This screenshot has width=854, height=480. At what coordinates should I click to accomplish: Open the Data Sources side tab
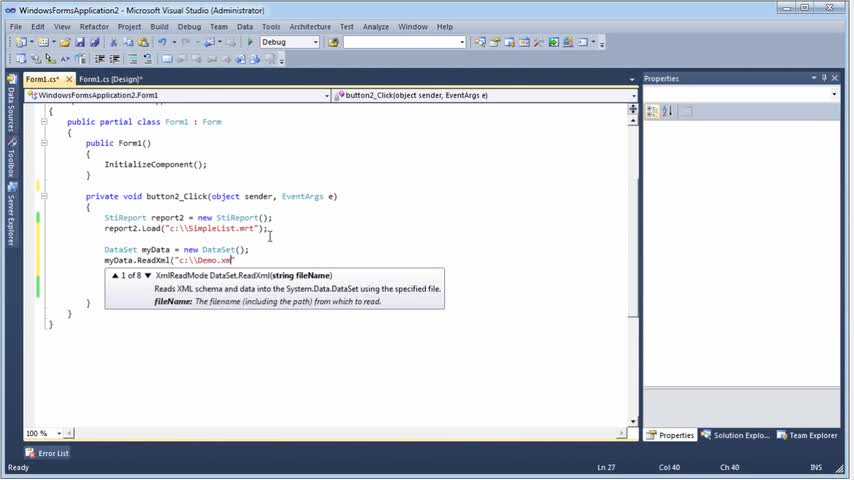tap(11, 104)
